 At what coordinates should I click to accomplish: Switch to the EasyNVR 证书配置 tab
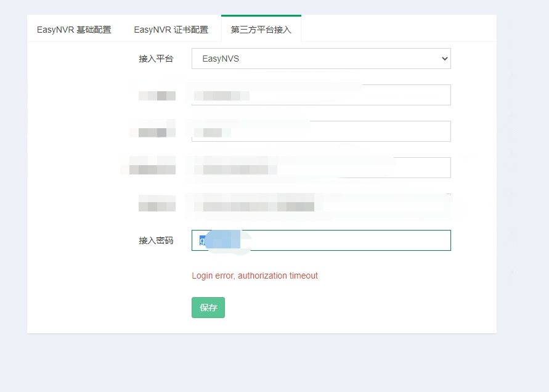(171, 30)
